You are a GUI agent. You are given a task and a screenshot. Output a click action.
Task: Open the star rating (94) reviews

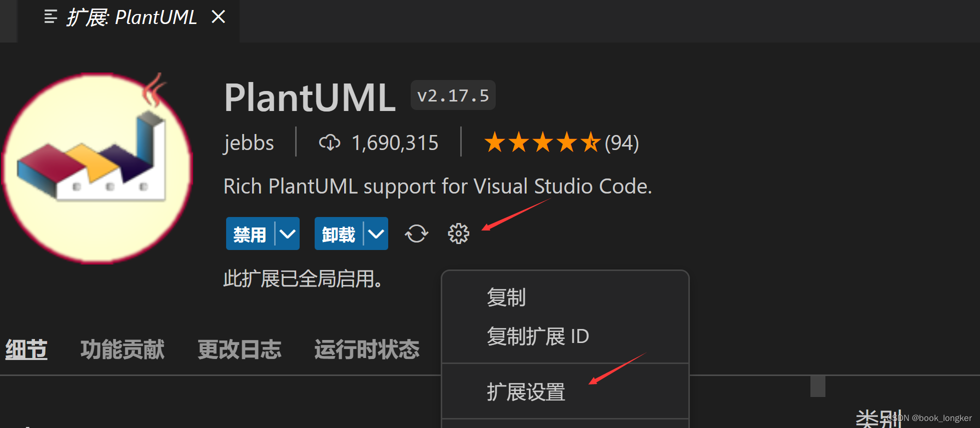point(561,142)
